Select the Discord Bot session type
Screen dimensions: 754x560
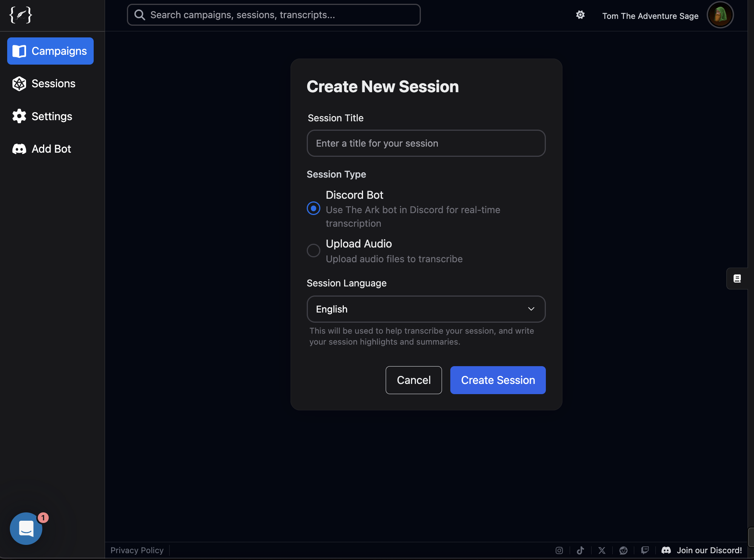[x=314, y=208]
